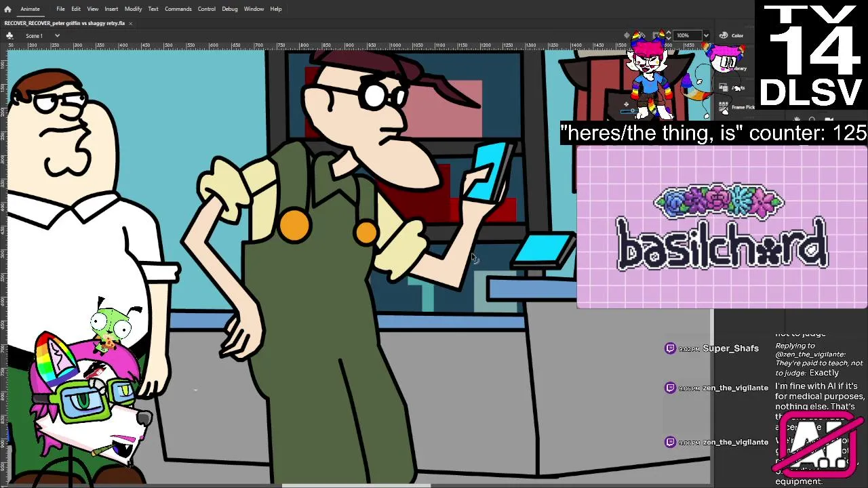Open the Edit menu
The width and height of the screenshot is (868, 488).
pos(76,9)
